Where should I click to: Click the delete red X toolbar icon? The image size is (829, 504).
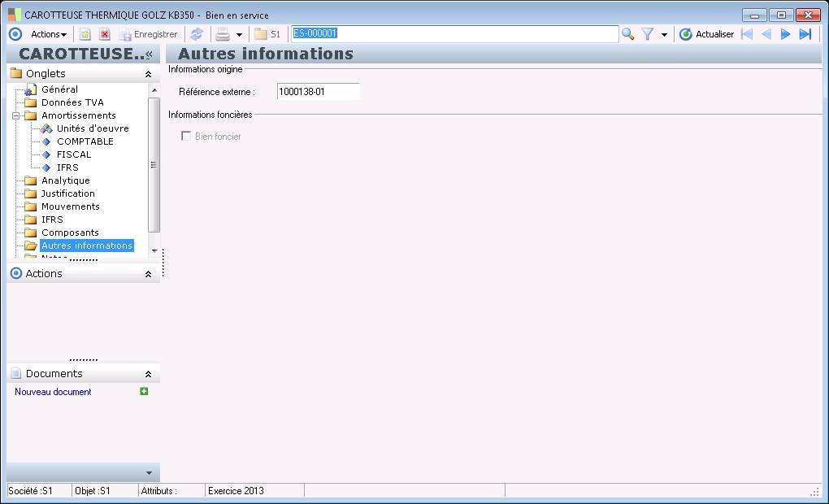coord(105,34)
